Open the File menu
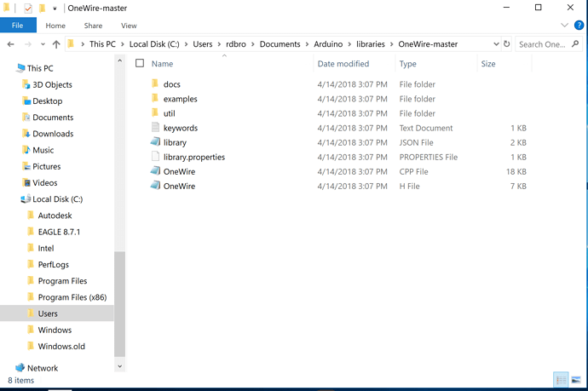The height and width of the screenshot is (391, 588). click(x=18, y=26)
